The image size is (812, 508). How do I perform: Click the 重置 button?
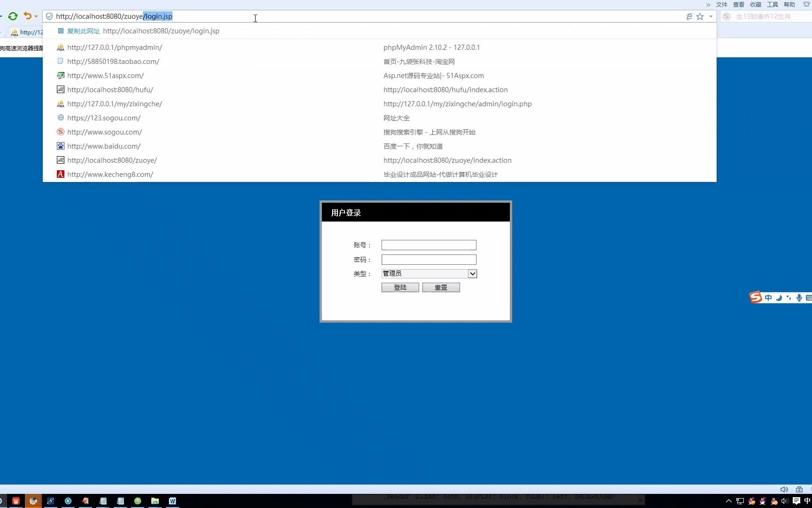point(441,287)
